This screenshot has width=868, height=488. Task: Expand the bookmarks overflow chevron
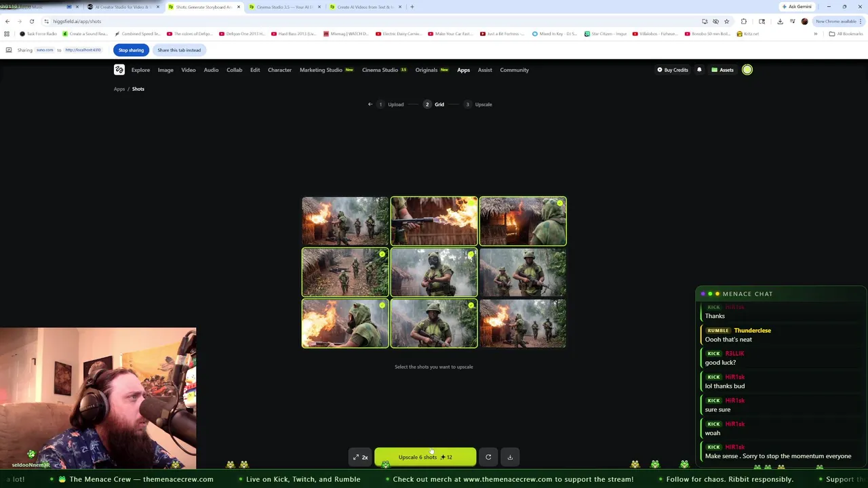816,34
